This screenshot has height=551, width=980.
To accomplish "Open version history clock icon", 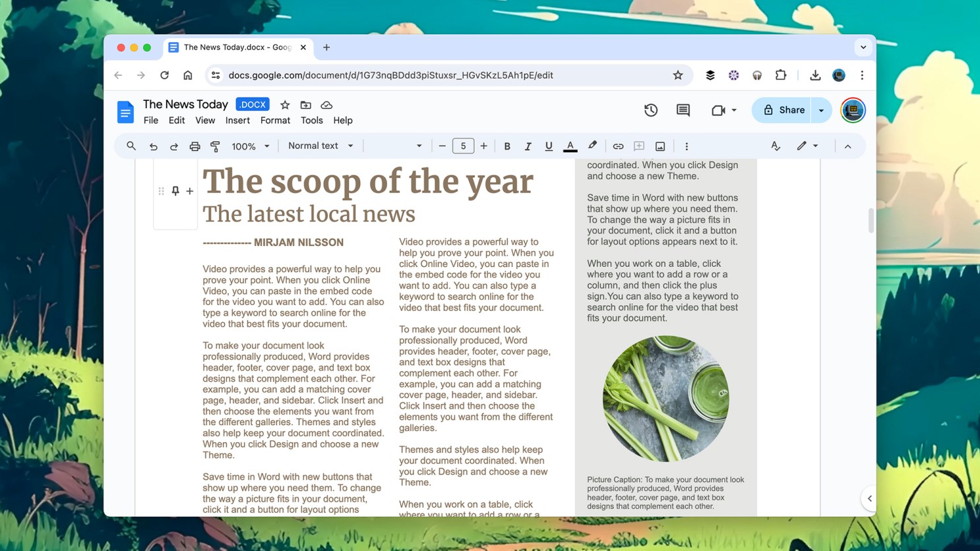I will pos(650,110).
